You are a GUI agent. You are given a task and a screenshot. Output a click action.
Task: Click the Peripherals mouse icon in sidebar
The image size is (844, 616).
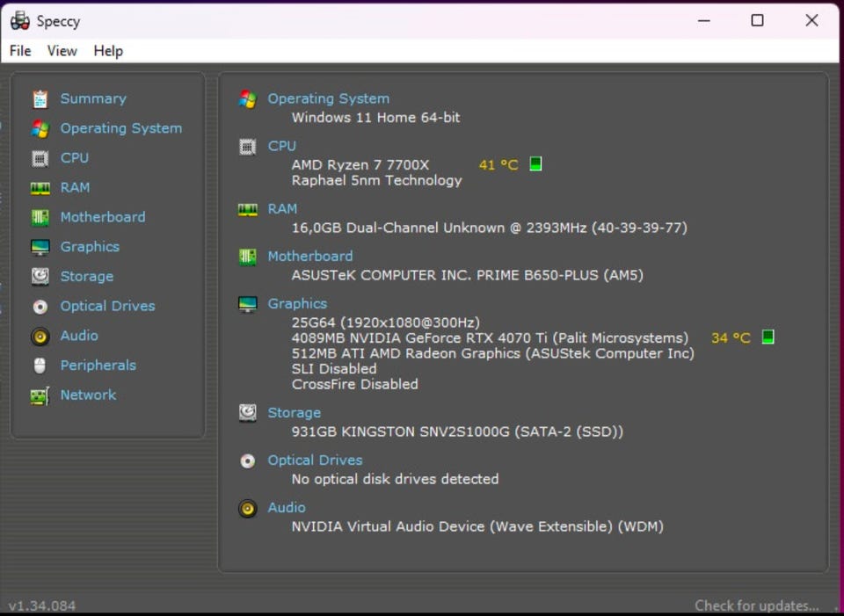coord(40,366)
